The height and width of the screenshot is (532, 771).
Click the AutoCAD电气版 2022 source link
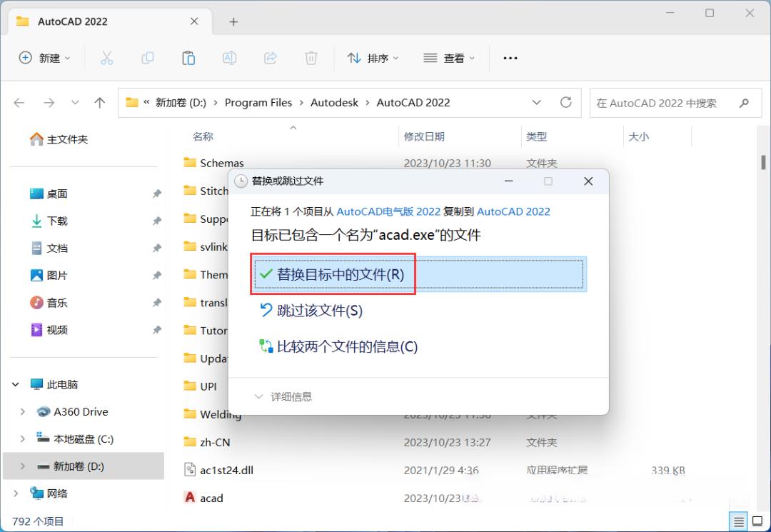388,211
